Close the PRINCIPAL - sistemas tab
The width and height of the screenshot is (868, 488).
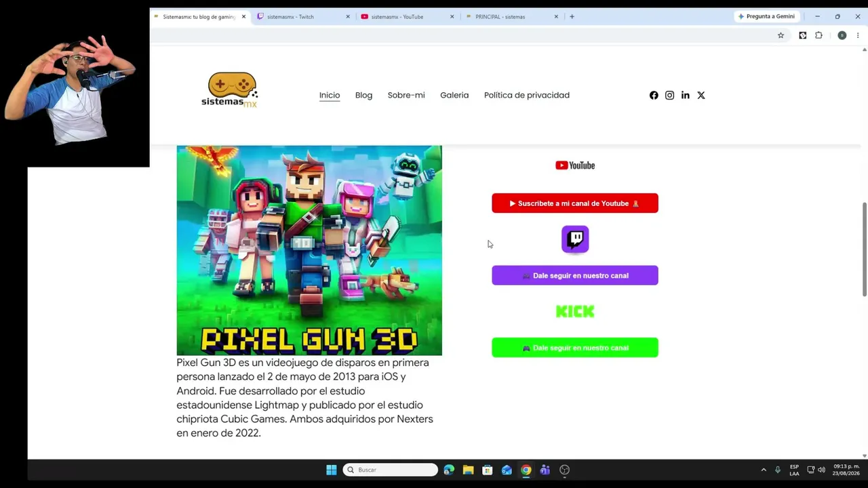[556, 16]
